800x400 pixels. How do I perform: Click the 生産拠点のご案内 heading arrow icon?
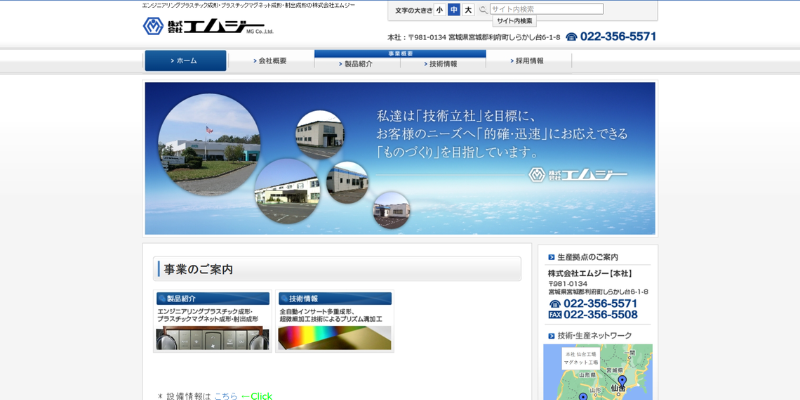tap(549, 257)
